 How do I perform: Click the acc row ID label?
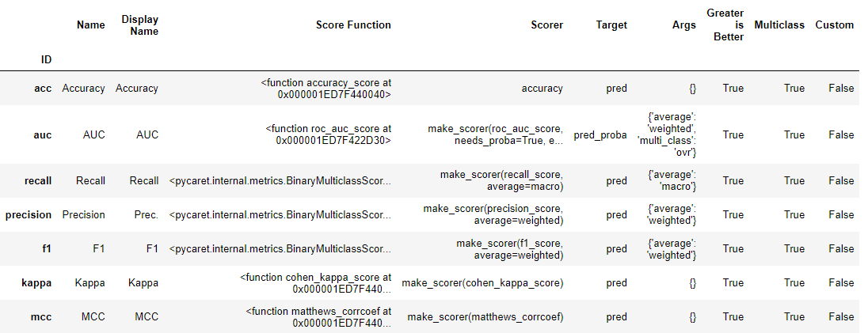tap(43, 88)
